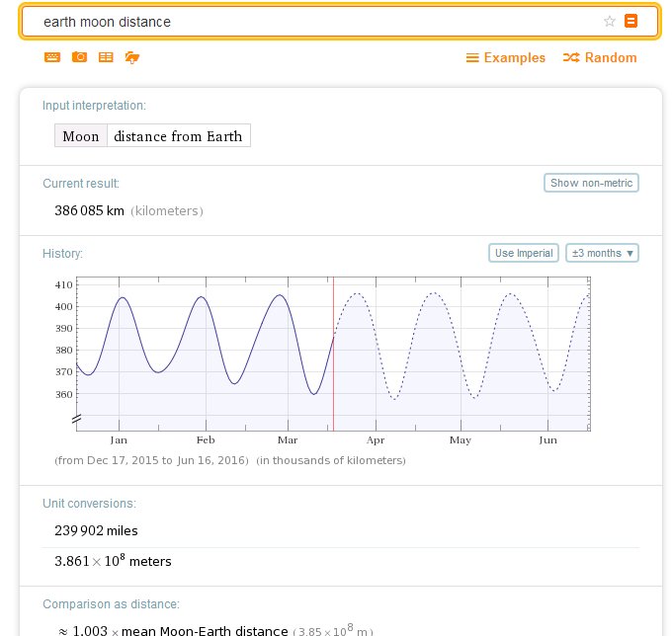Click the Random query link
This screenshot has height=636, width=672.
[600, 58]
